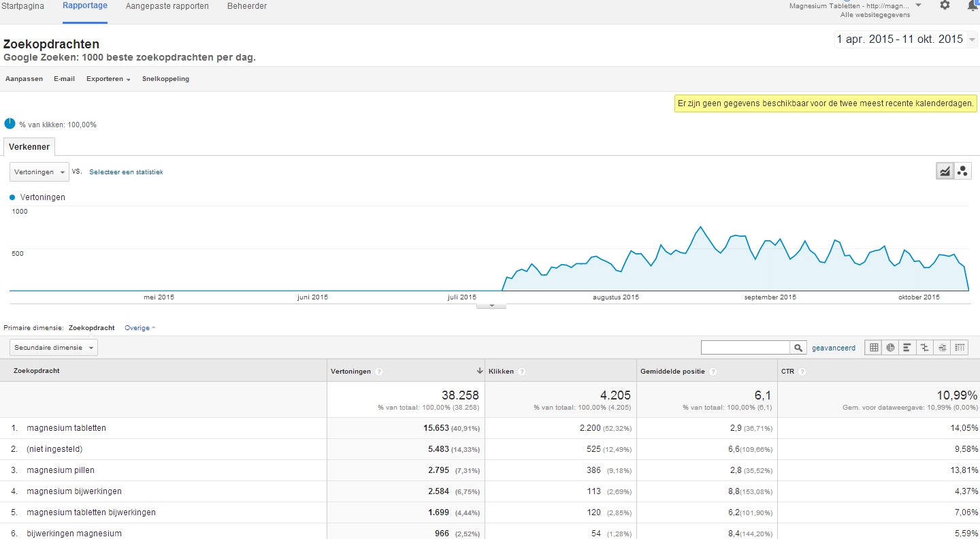Select the data table view icon
The image size is (980, 539).
point(874,348)
